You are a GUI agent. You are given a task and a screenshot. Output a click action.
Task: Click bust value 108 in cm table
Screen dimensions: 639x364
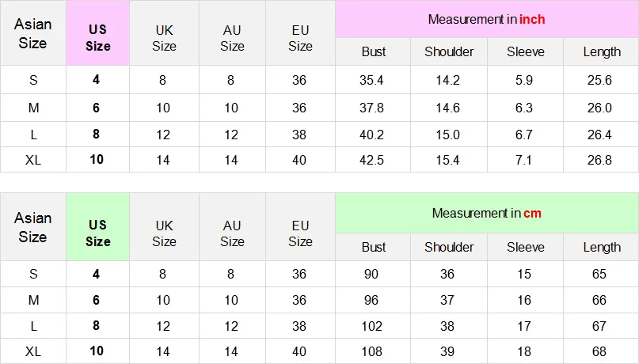pyautogui.click(x=371, y=351)
